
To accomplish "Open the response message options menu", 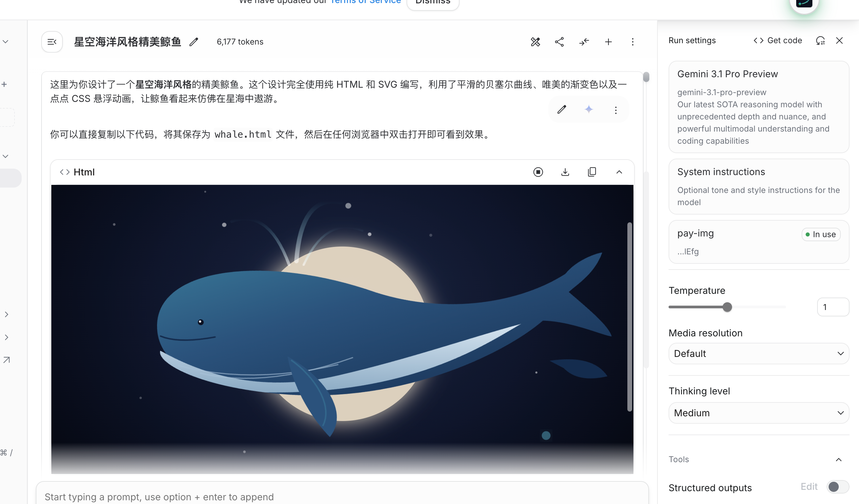I will (616, 110).
